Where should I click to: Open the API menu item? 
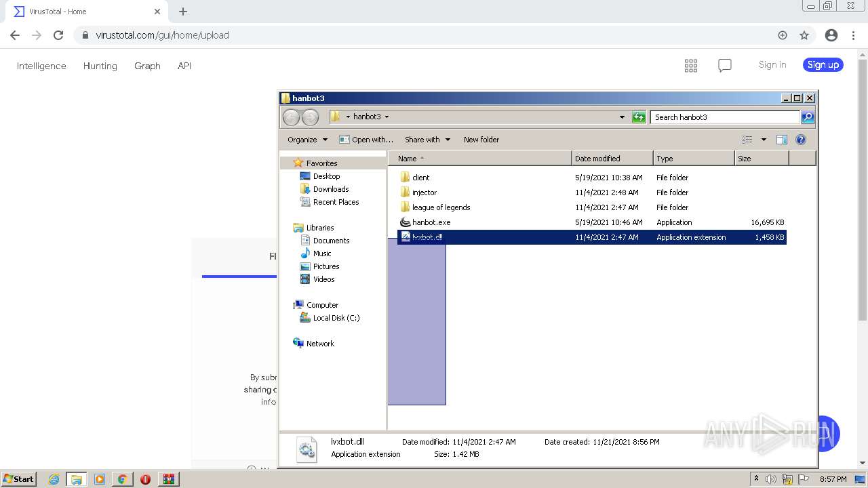[184, 66]
